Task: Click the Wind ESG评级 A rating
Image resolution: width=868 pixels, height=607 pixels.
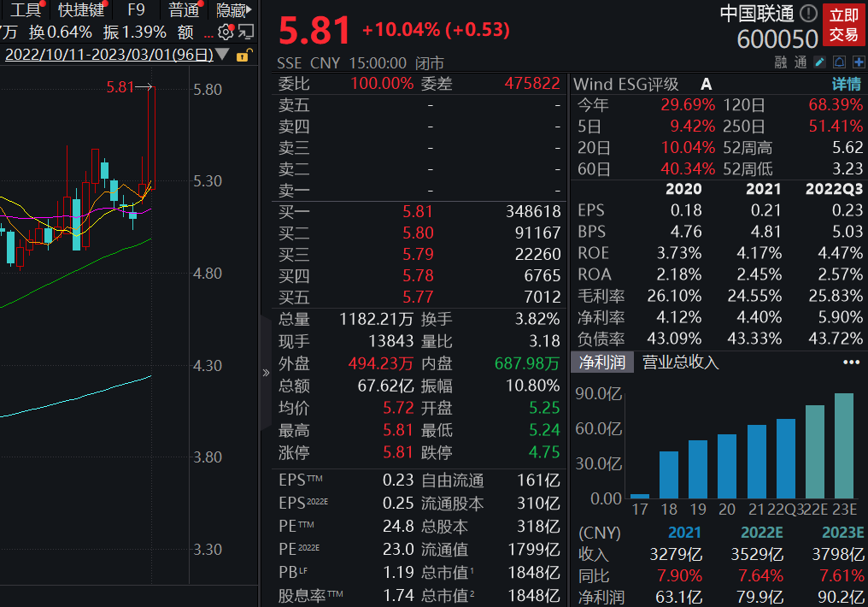Action: click(706, 84)
